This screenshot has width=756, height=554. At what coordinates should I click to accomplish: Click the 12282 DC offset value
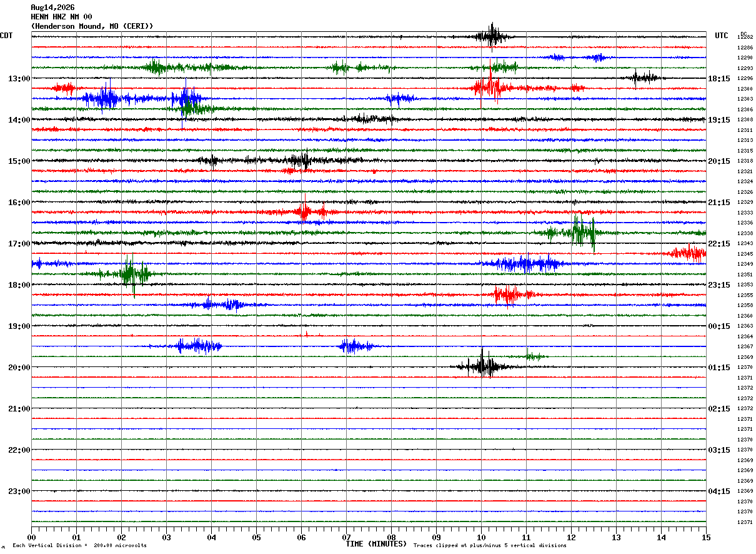coord(745,38)
